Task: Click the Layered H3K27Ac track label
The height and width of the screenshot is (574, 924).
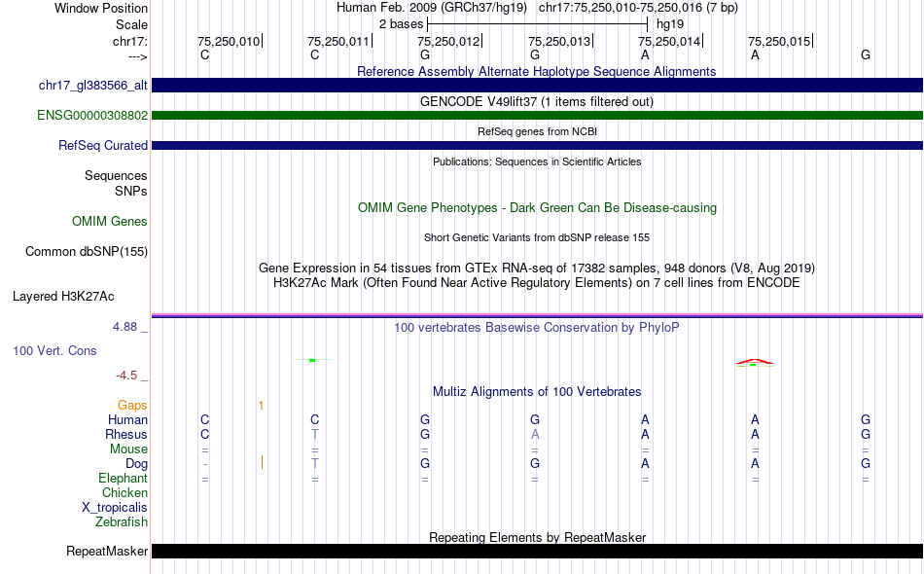Action: click(63, 297)
